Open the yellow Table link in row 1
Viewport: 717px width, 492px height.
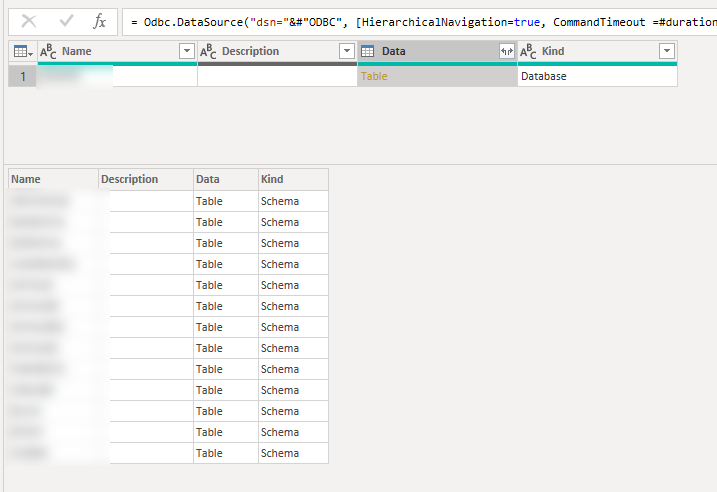[374, 76]
